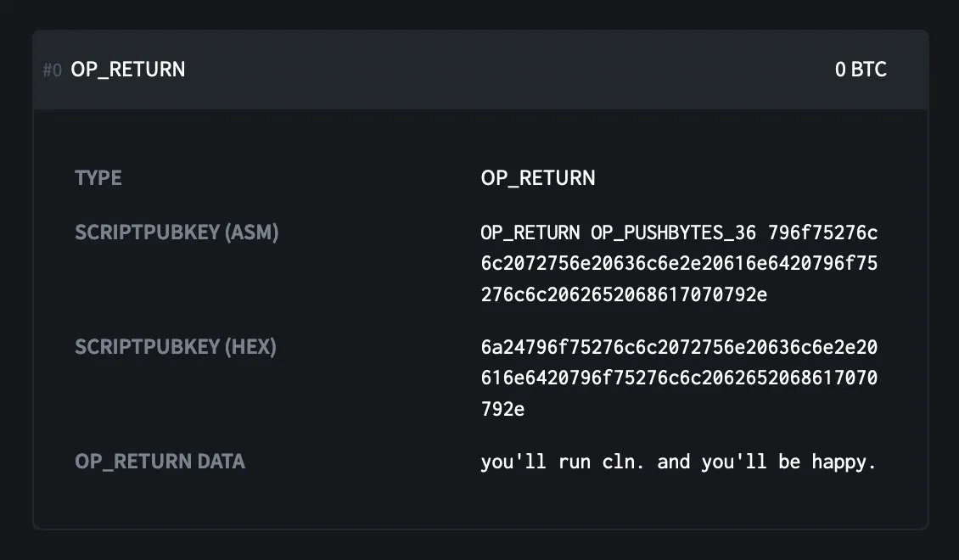Click the OP_RETURN opcode in ASM value
959x560 pixels.
(x=530, y=232)
